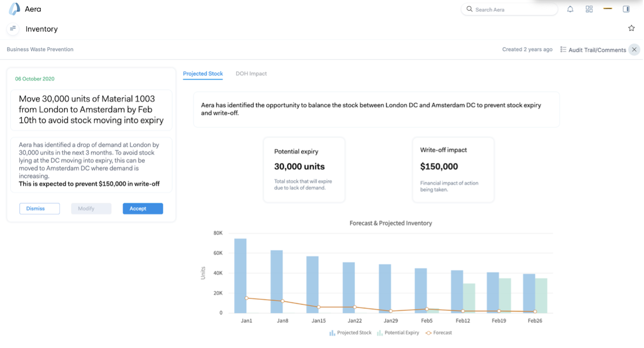
Task: Accept the stock move recommendation
Action: 143,209
